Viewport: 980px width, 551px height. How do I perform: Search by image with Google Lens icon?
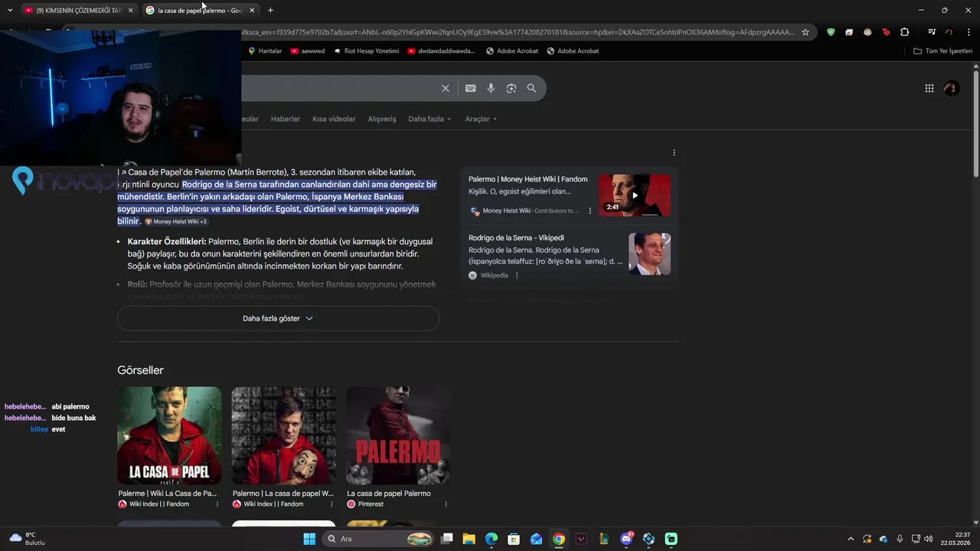click(x=511, y=88)
